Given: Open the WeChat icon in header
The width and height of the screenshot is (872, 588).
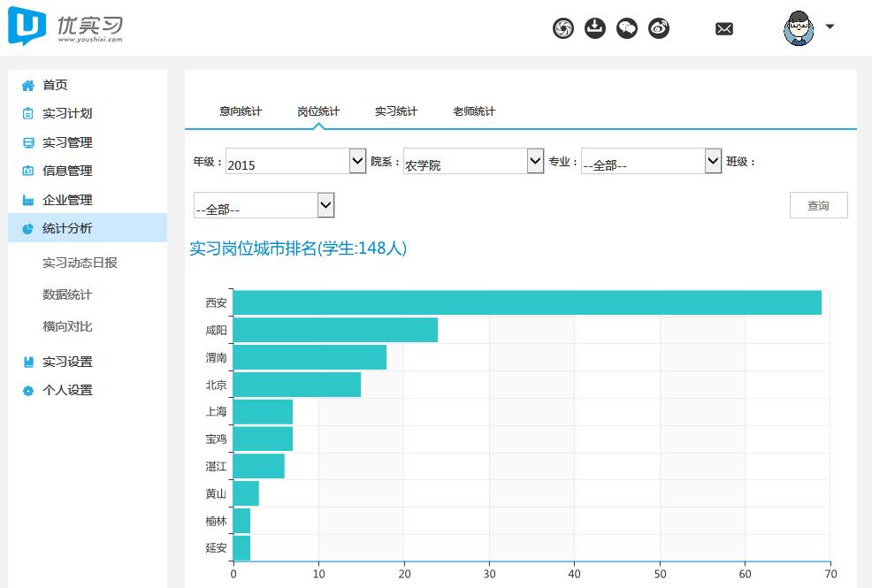Looking at the screenshot, I should tap(627, 28).
